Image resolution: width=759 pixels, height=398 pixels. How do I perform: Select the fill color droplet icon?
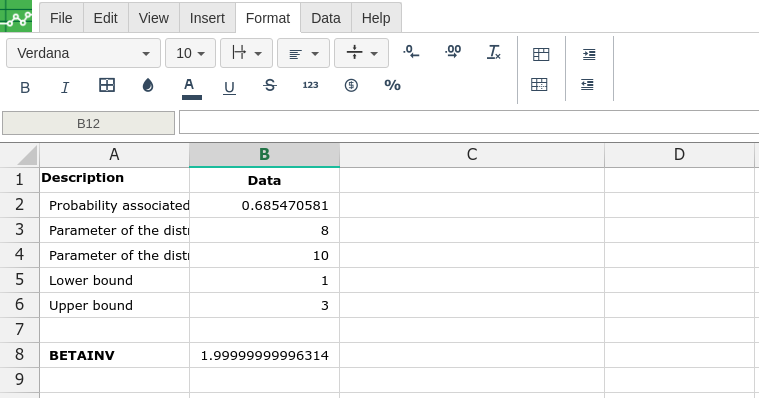click(148, 86)
